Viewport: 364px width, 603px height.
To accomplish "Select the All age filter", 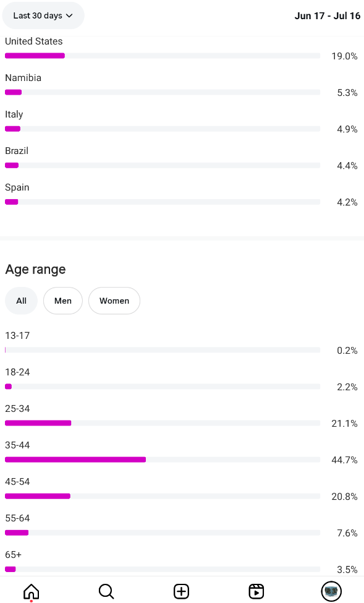I will click(21, 301).
